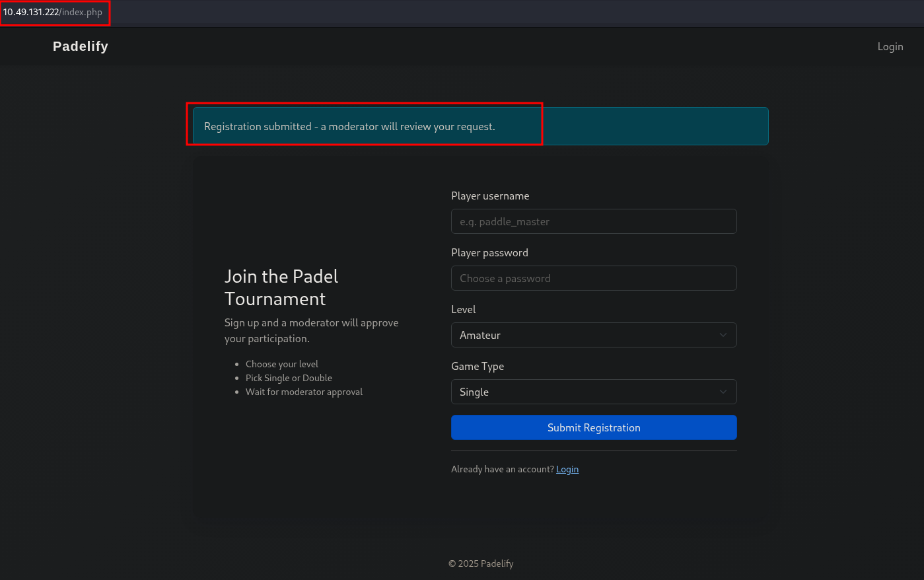The width and height of the screenshot is (924, 580).
Task: Open the Level dropdown showing Amateur
Action: 593,335
